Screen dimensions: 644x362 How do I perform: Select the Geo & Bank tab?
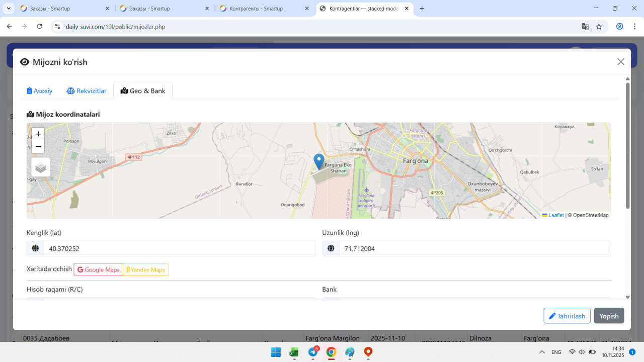pos(143,91)
